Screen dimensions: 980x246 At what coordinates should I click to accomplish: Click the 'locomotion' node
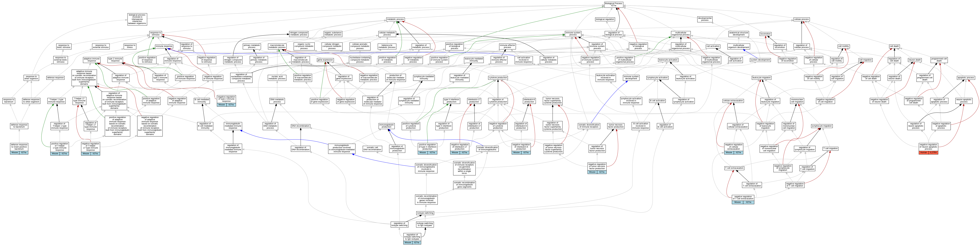tap(765, 34)
